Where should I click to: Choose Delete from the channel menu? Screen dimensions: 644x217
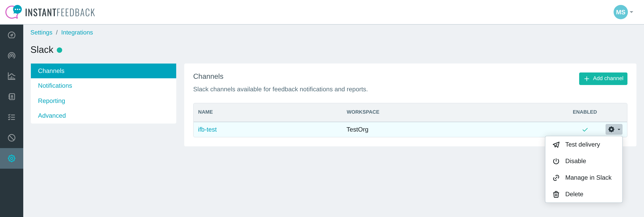pos(583,194)
